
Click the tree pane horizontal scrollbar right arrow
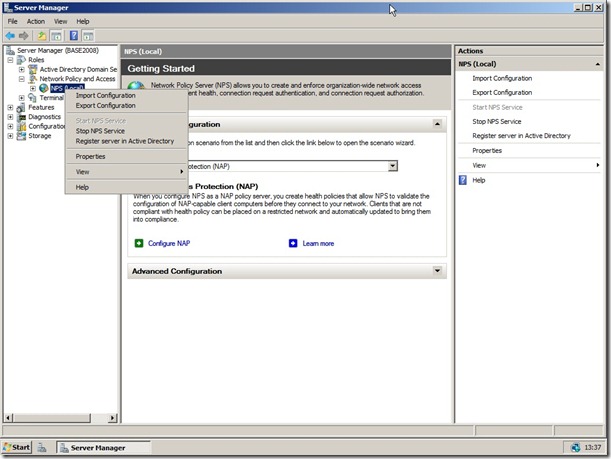113,418
